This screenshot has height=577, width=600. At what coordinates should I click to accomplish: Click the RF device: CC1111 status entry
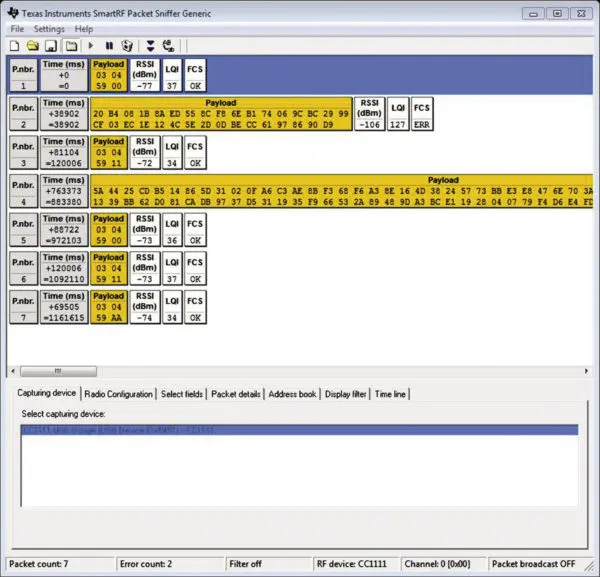click(356, 564)
